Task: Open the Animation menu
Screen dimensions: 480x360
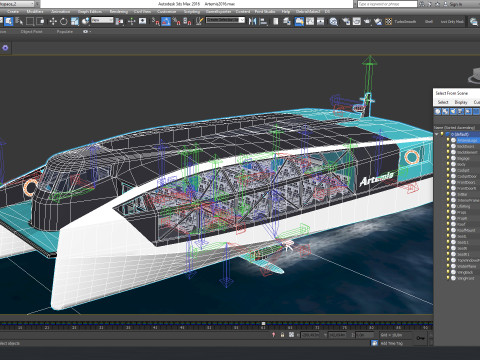Action: [61, 12]
